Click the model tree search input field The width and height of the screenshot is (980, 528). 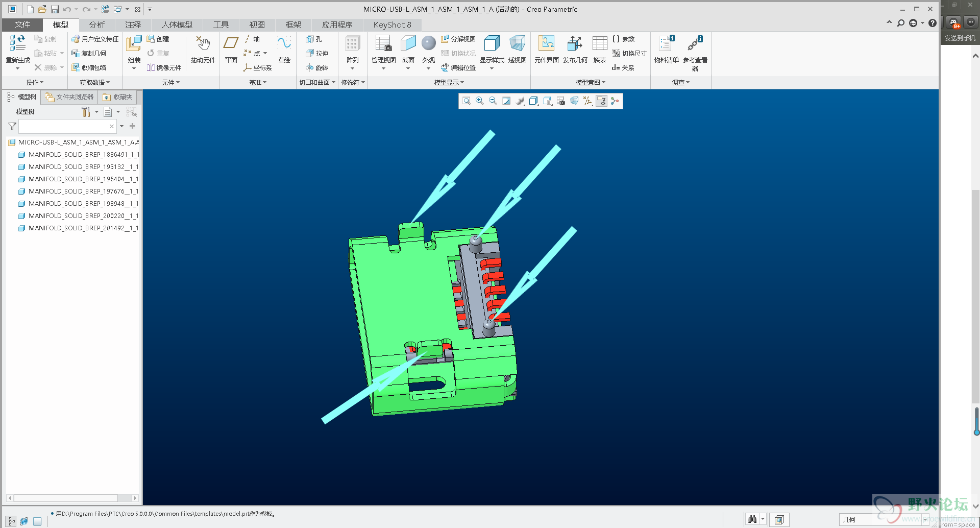67,126
